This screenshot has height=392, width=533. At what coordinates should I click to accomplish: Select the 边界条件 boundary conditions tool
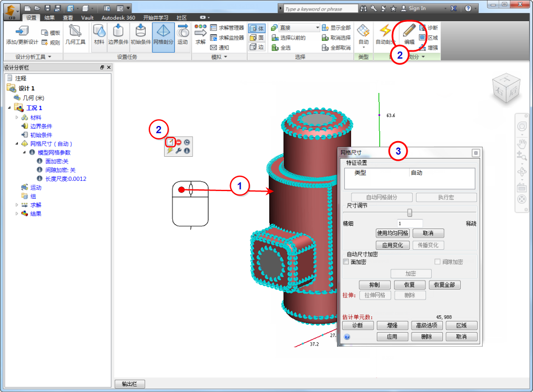click(118, 34)
